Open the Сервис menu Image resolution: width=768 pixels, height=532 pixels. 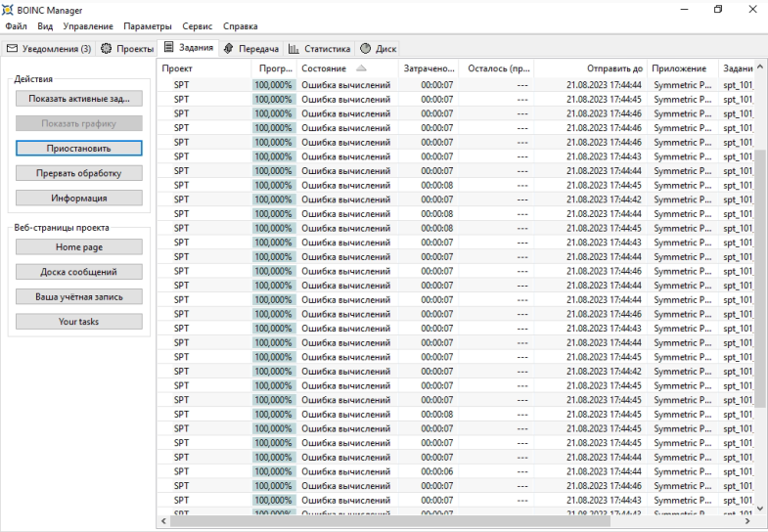(198, 26)
